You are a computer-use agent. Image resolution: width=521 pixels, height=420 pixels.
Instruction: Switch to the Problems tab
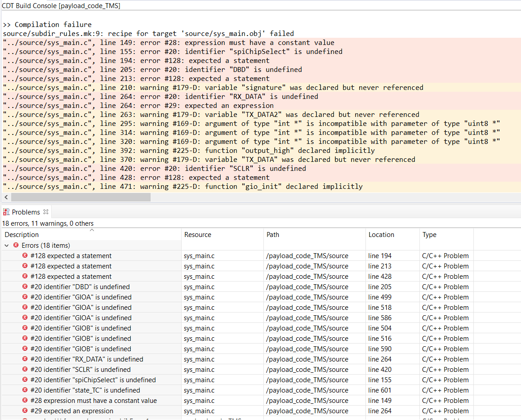26,212
